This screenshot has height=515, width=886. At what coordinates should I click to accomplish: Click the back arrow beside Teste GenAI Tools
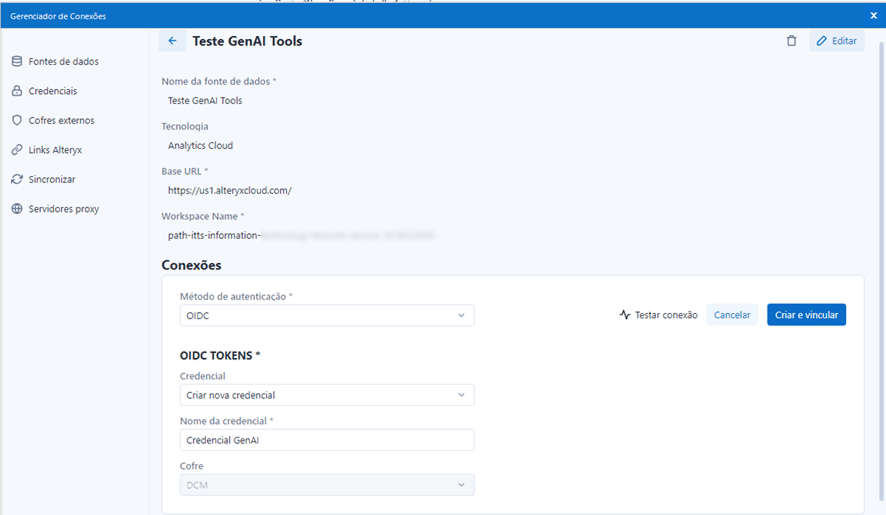172,41
